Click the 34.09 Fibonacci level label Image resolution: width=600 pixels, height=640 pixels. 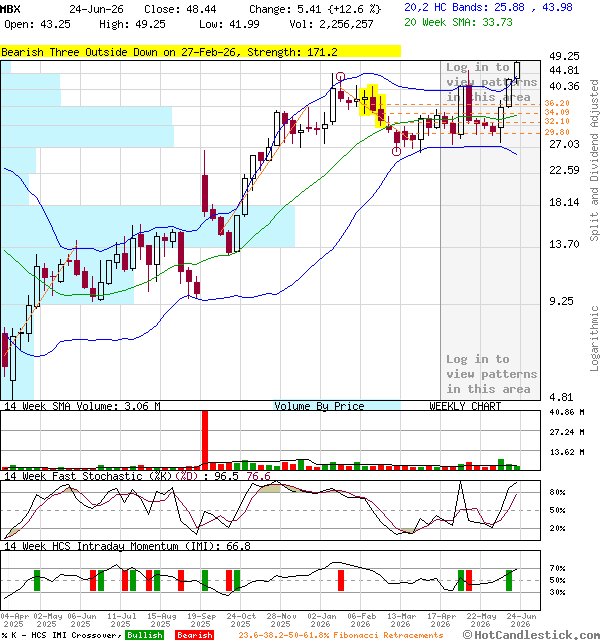click(557, 112)
